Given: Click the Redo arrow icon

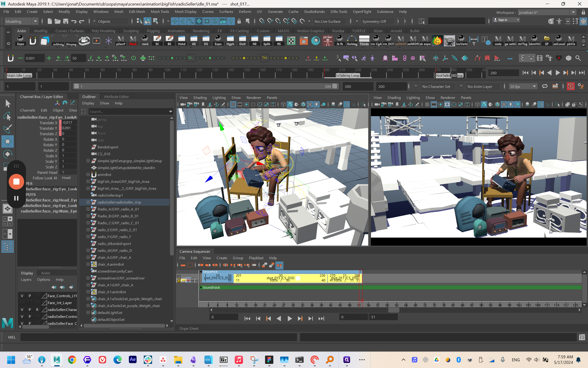Looking at the screenshot, I should coord(82,21).
